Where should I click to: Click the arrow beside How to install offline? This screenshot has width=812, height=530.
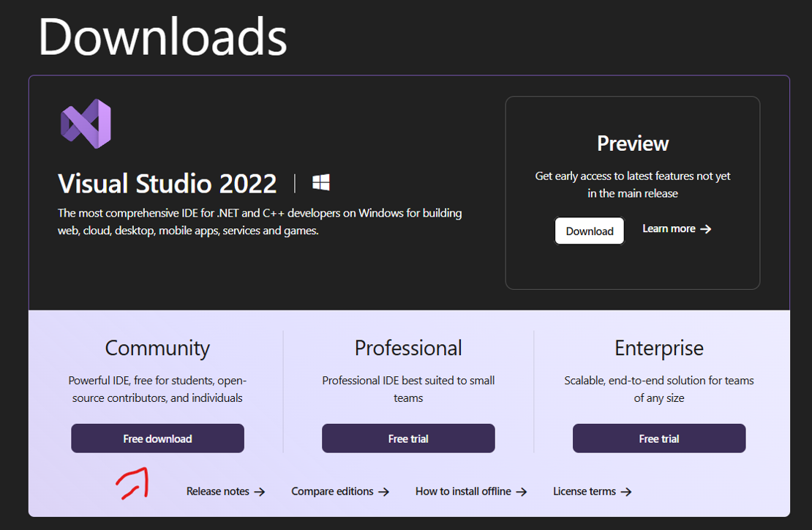522,492
